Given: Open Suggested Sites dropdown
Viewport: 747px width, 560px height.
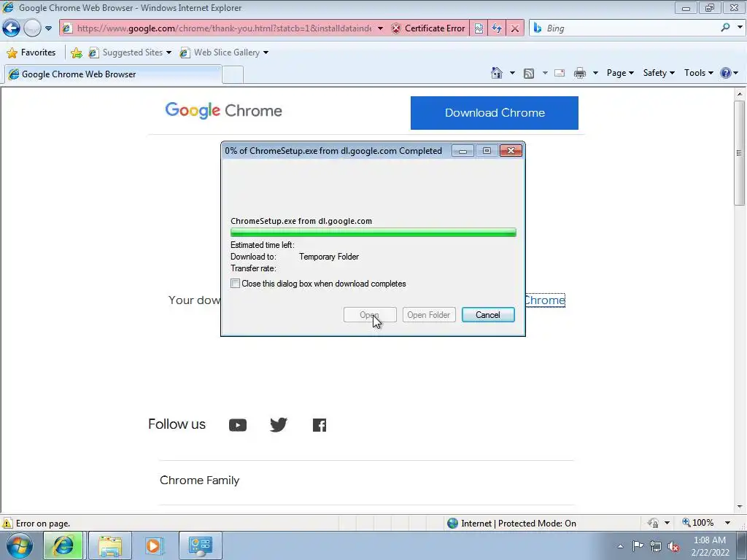Looking at the screenshot, I should [x=130, y=52].
